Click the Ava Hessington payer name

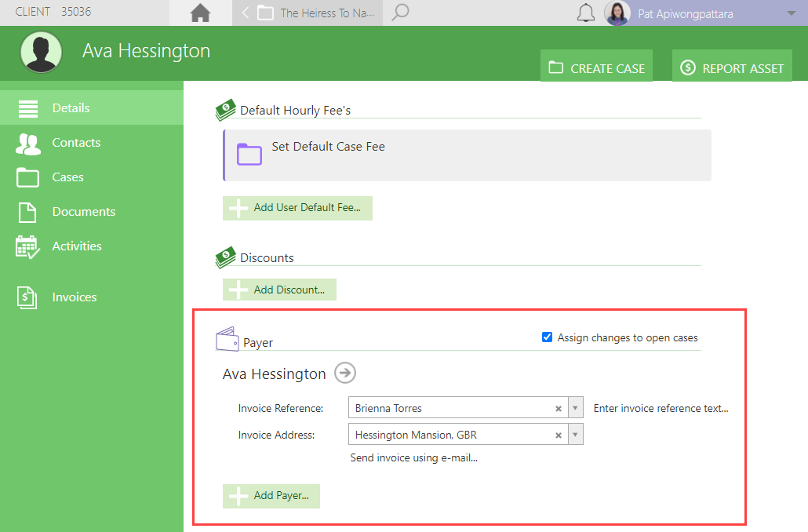click(x=274, y=373)
